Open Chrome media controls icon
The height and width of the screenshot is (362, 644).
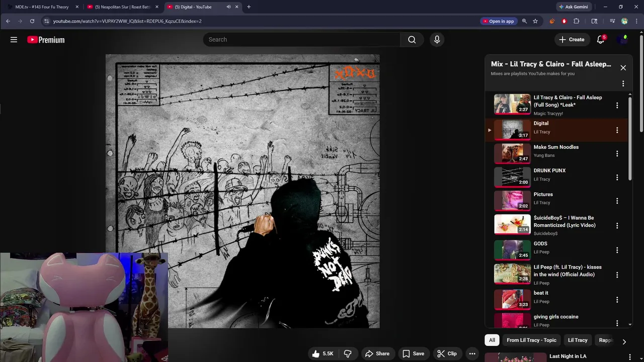[x=612, y=21]
